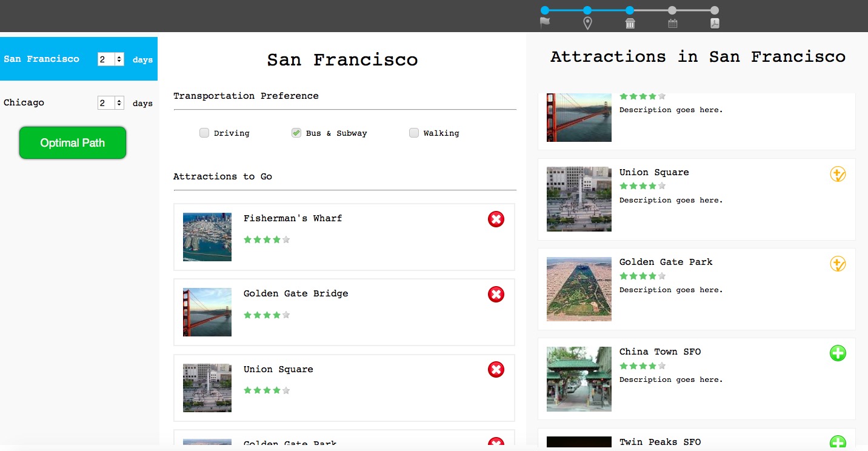The height and width of the screenshot is (451, 868).
Task: Remove Fisherman's Wharf from attractions to go
Action: (496, 219)
